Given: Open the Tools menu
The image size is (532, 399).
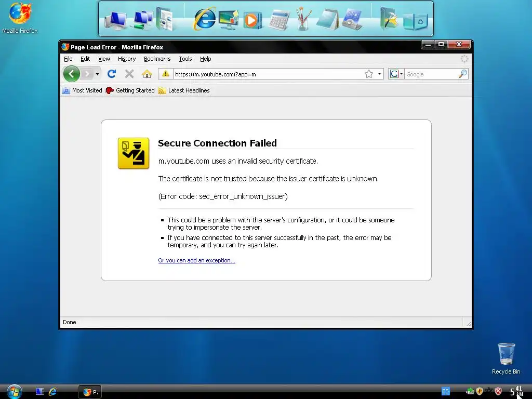Looking at the screenshot, I should (x=185, y=59).
